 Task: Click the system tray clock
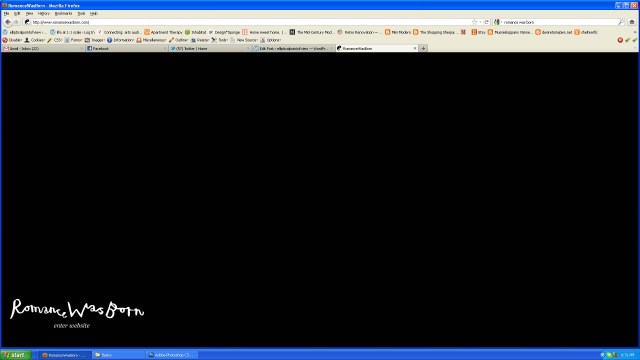[627, 355]
